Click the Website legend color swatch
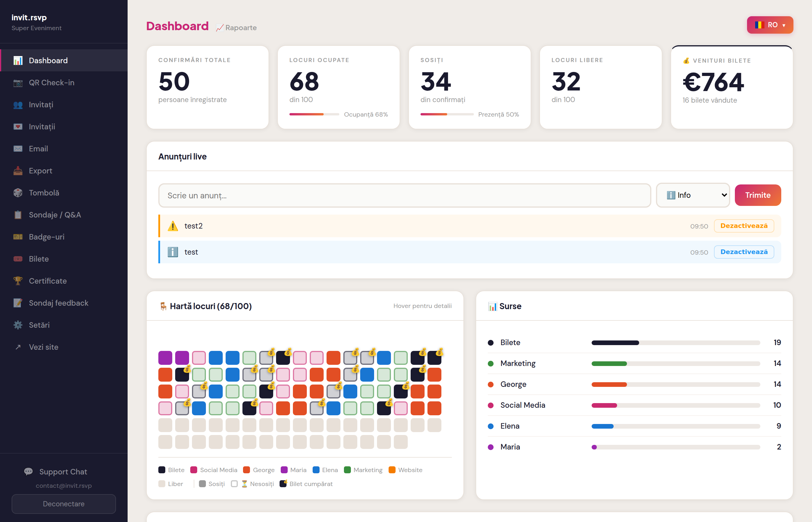 point(392,470)
